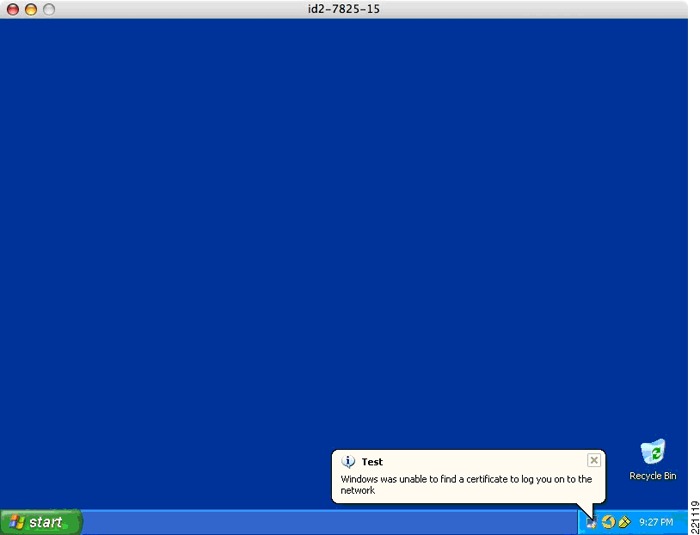Dismiss the Test notification balloon
Image resolution: width=700 pixels, height=535 pixels.
point(593,460)
